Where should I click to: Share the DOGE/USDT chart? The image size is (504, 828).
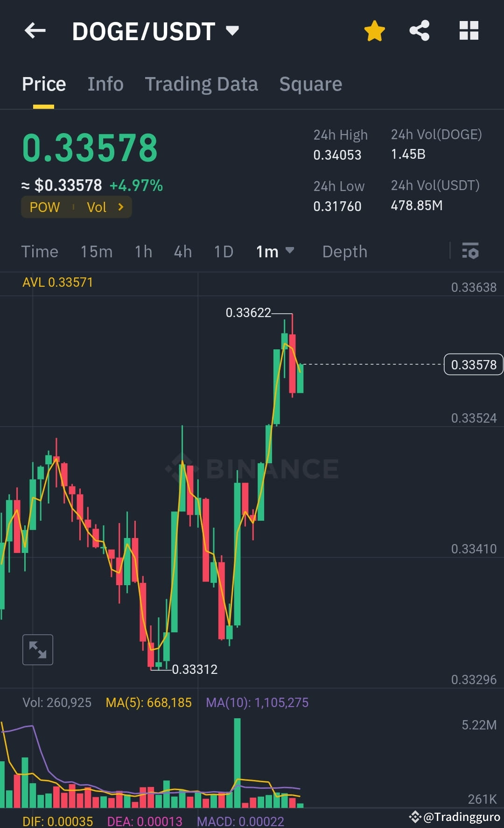(x=419, y=30)
